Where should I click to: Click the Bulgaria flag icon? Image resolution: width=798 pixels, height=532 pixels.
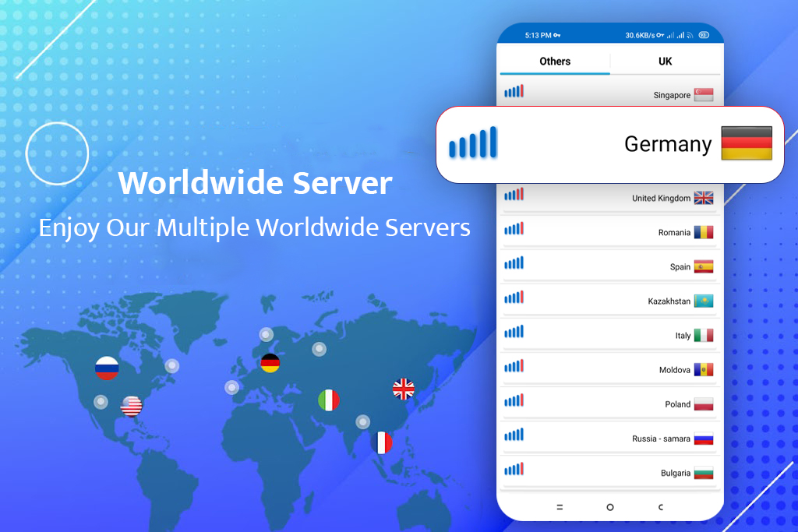click(704, 473)
